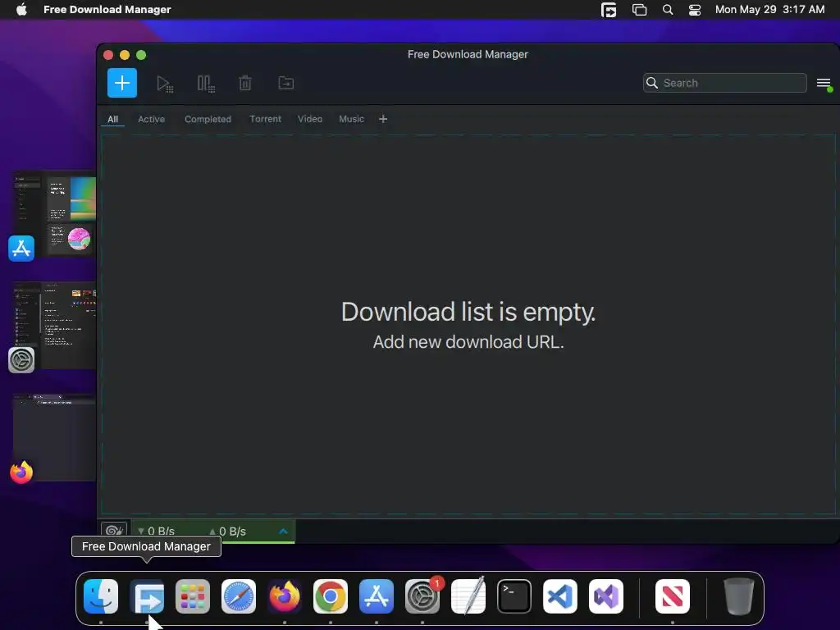This screenshot has height=630, width=840.
Task: Switch to the Completed tab
Action: (x=208, y=119)
